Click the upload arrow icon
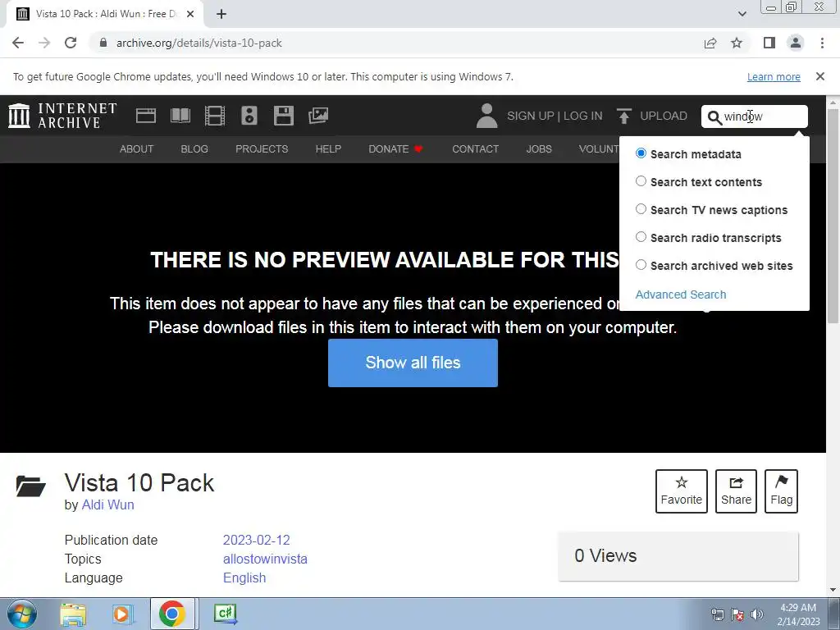This screenshot has width=840, height=630. coord(623,116)
